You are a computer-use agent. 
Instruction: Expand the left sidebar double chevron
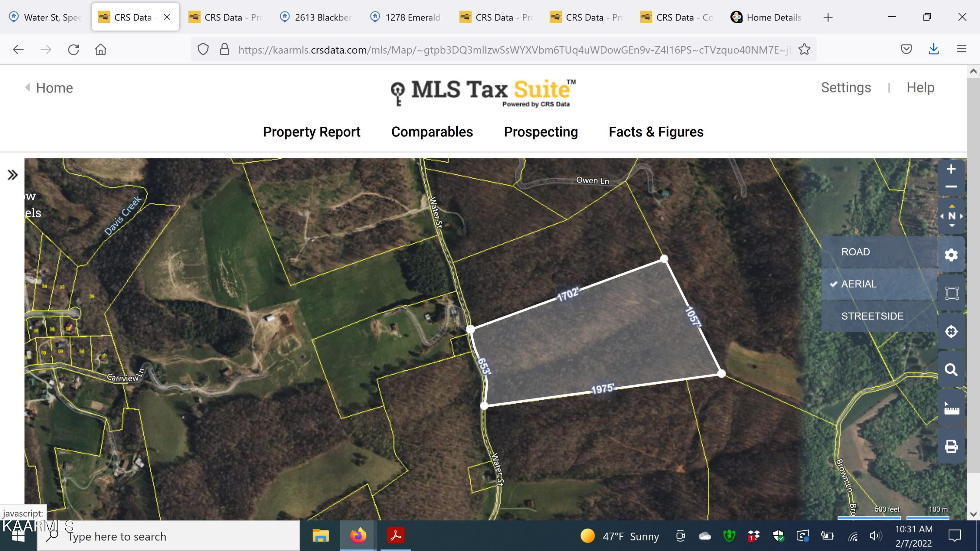pos(12,175)
